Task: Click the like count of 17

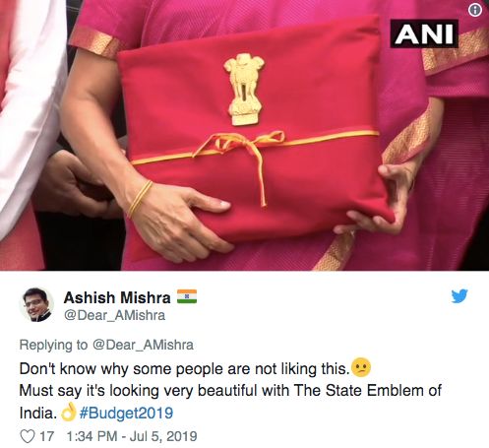Action: [x=46, y=436]
